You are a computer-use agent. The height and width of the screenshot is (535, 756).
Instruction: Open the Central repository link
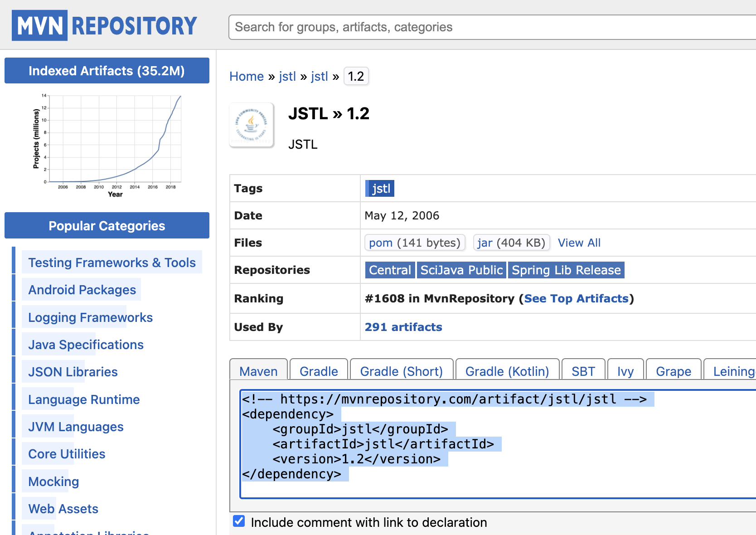pyautogui.click(x=390, y=270)
